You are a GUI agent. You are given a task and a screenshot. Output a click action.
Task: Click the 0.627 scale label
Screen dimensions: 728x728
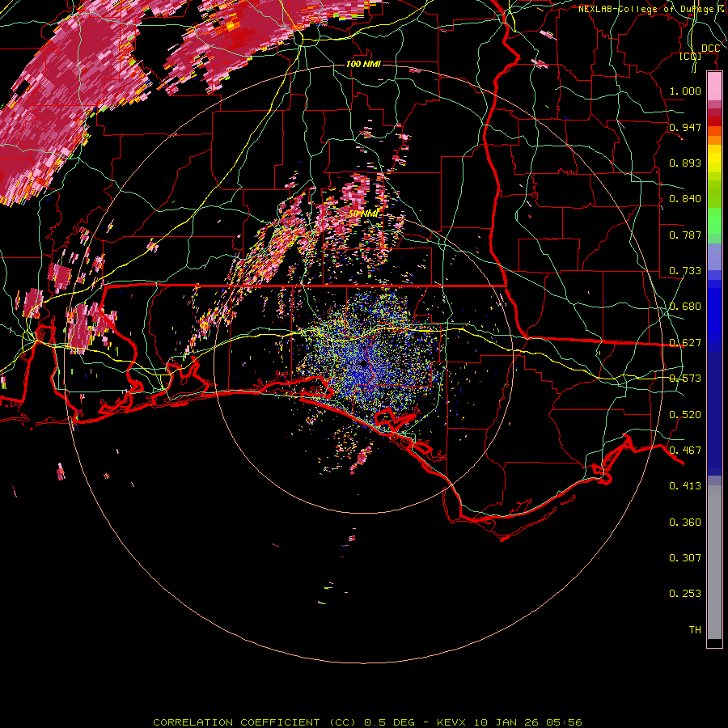coord(685,343)
